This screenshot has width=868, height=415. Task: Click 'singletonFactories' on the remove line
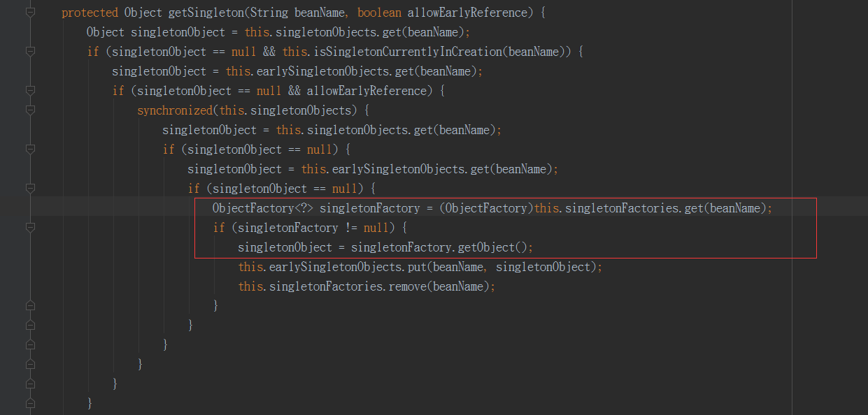tap(325, 286)
